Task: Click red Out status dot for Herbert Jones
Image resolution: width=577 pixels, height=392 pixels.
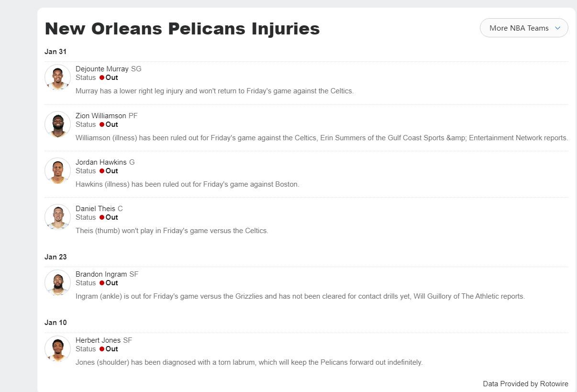Action: pyautogui.click(x=102, y=349)
